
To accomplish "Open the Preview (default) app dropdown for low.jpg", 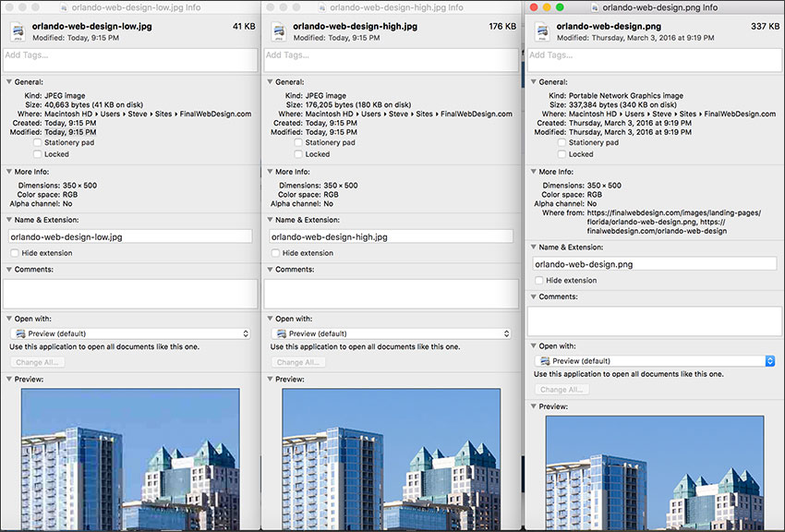I will point(130,333).
